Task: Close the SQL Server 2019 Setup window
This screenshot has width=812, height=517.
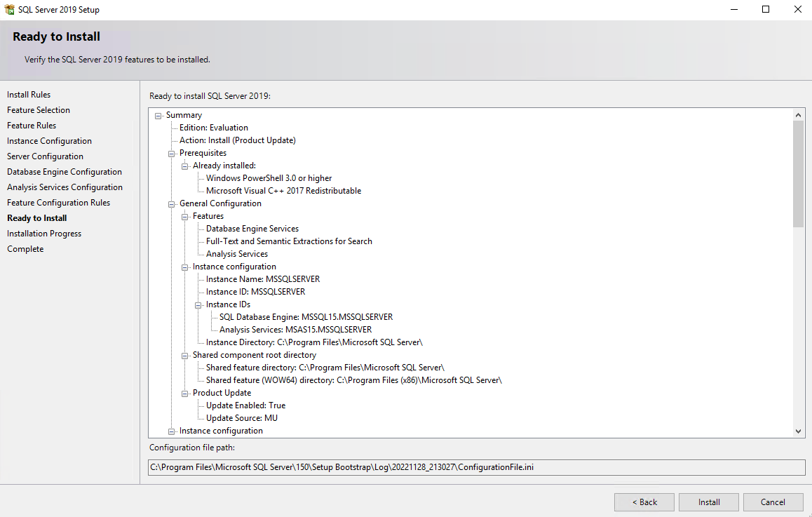Action: 797,9
